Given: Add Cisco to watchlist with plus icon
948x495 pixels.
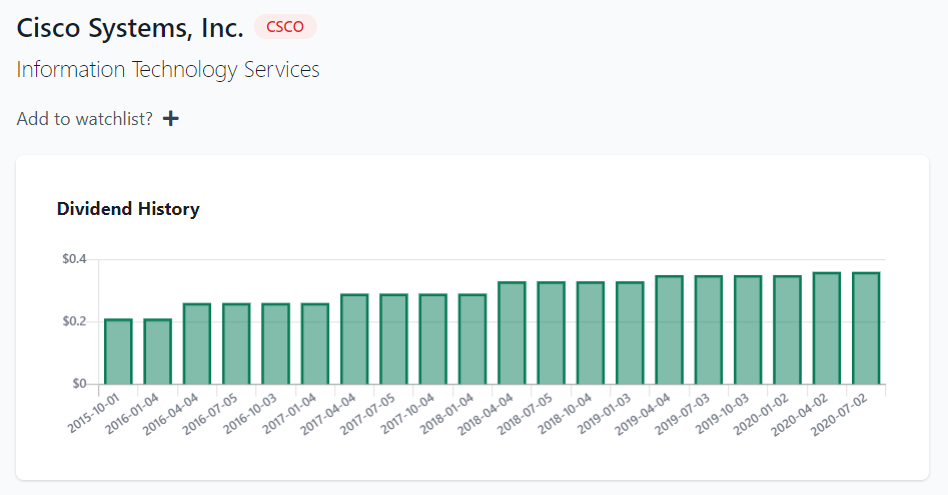Looking at the screenshot, I should click(170, 118).
